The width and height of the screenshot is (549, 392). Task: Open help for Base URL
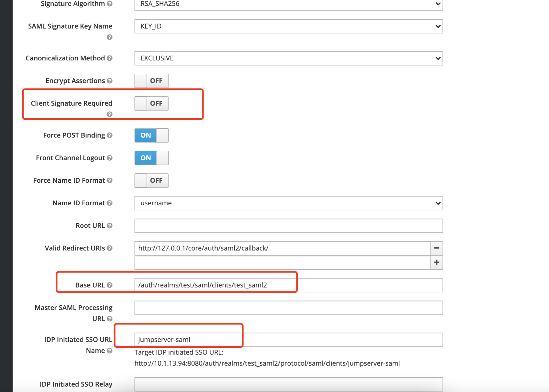110,285
